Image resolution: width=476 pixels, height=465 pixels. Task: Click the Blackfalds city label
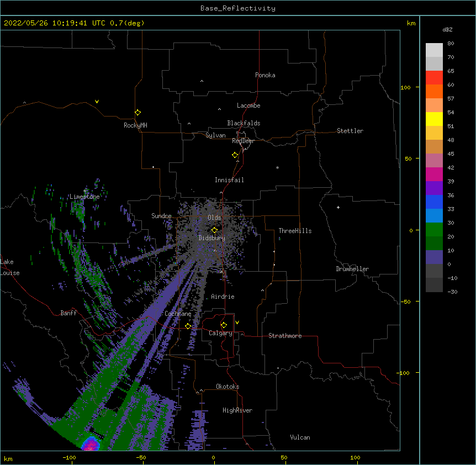(244, 123)
